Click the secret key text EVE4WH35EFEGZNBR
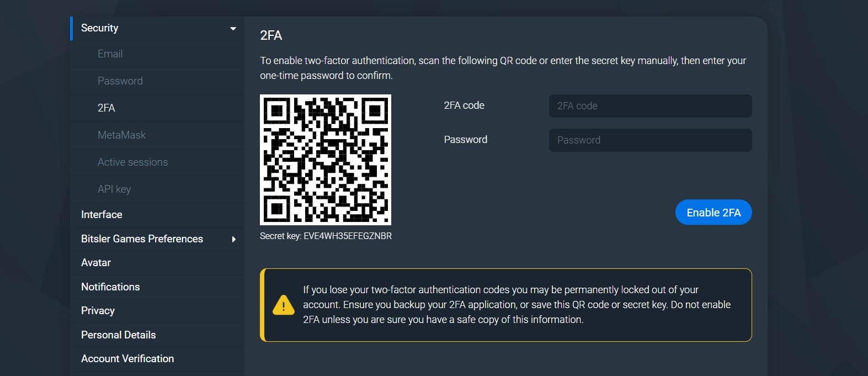Screen dimensions: 868x376 tap(348, 236)
